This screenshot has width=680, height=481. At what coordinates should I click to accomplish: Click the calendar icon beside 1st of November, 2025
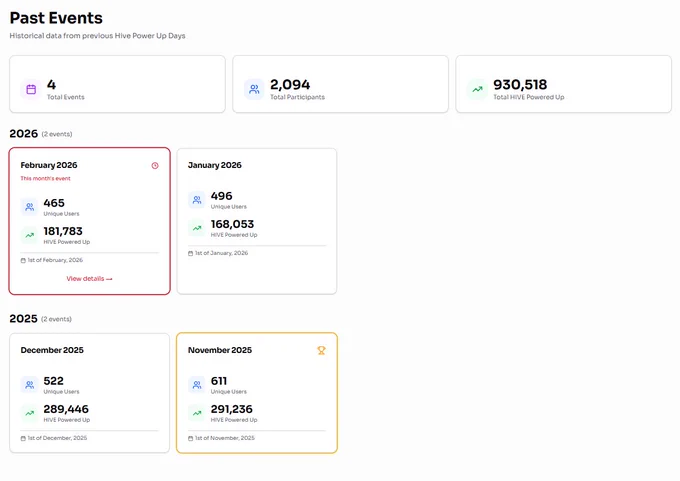(x=190, y=438)
